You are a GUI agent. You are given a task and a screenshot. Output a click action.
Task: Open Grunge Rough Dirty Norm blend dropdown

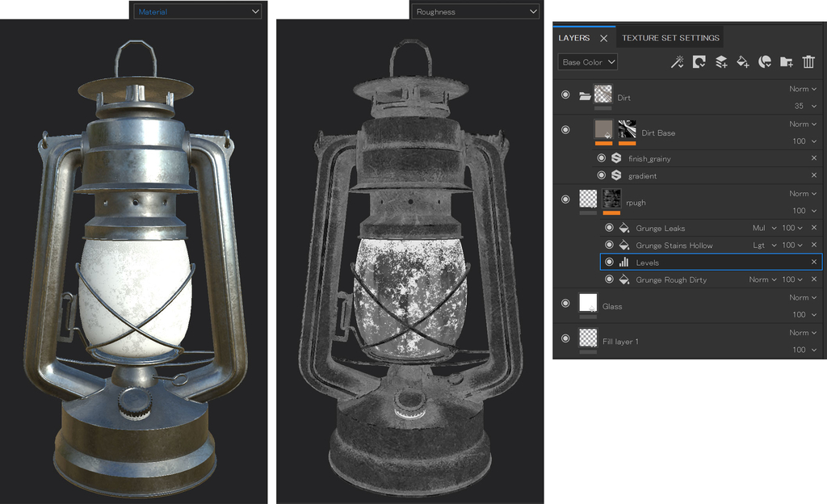coord(762,279)
